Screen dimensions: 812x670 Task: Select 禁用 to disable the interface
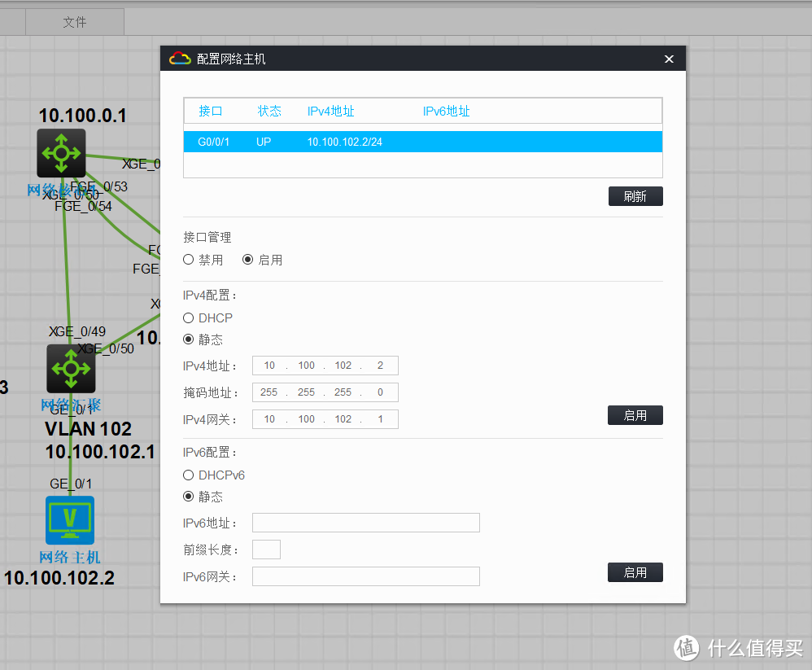tap(188, 260)
